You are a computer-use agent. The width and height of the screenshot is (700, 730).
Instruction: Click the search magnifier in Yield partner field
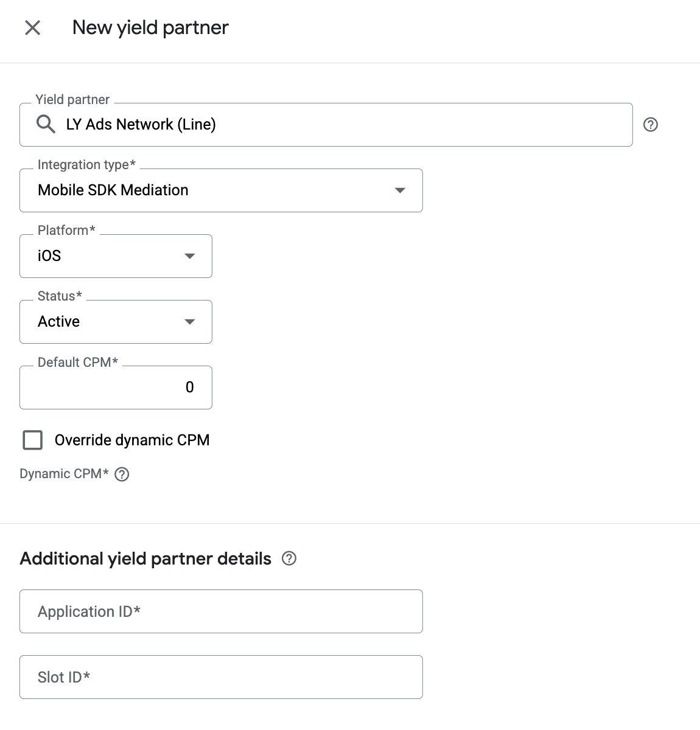pos(46,124)
